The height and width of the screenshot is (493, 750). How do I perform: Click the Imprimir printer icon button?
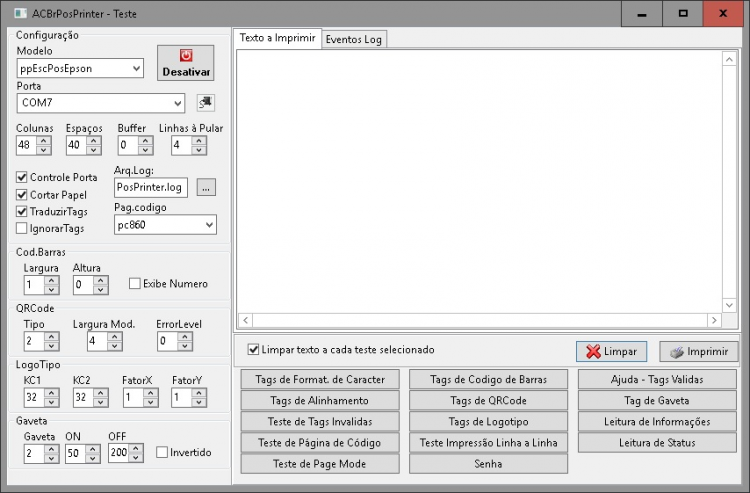point(698,351)
